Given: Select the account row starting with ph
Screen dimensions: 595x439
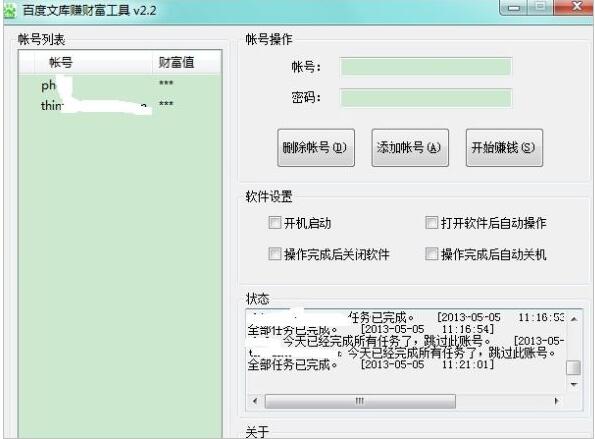Looking at the screenshot, I should tap(120, 85).
